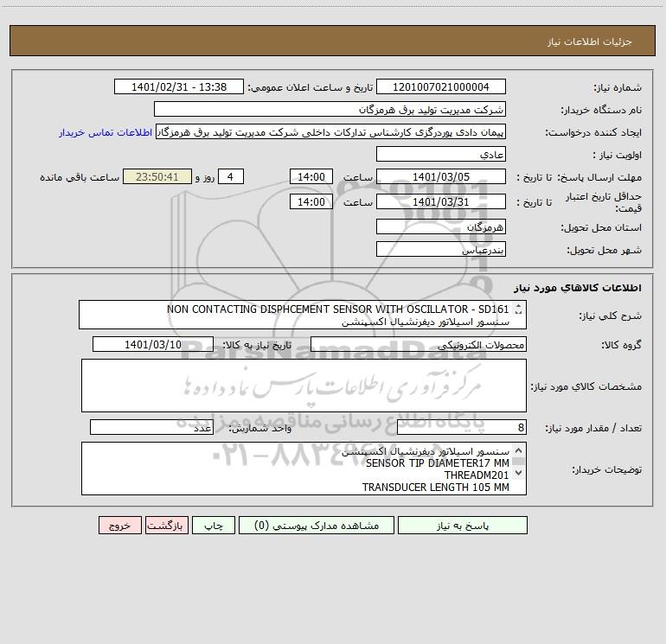666x644 pixels.
Task: Open مشاهده مدارک پیوستی (0) button
Action: point(316,525)
